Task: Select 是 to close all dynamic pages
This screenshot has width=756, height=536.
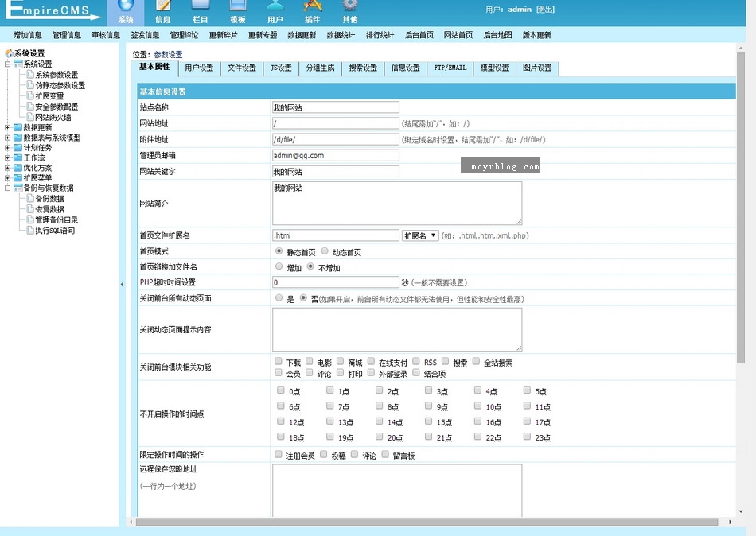Action: coord(279,298)
